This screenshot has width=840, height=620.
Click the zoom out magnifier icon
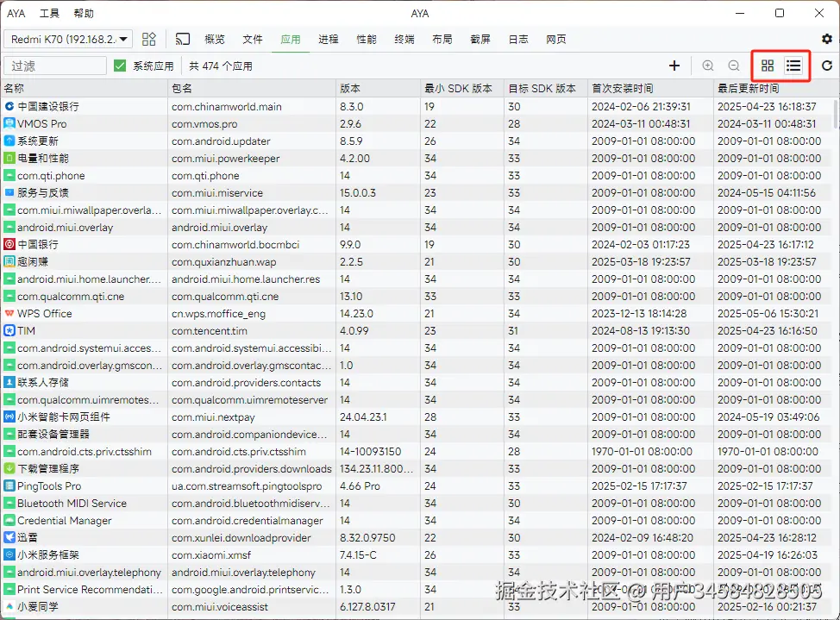click(734, 66)
